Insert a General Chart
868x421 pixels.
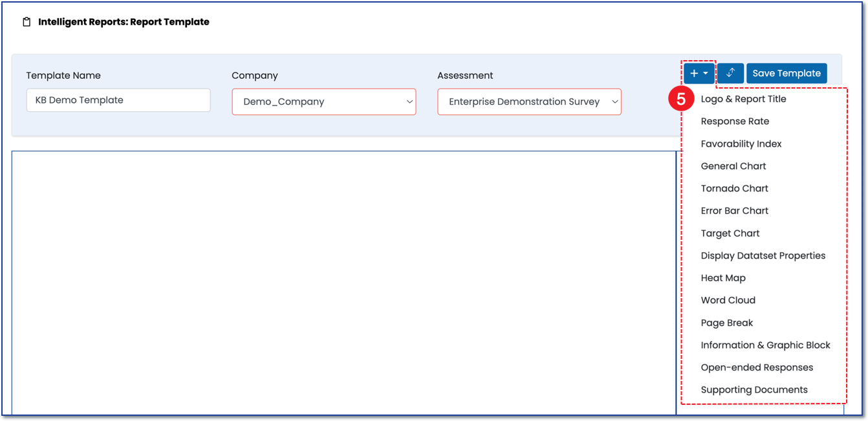[x=733, y=166]
